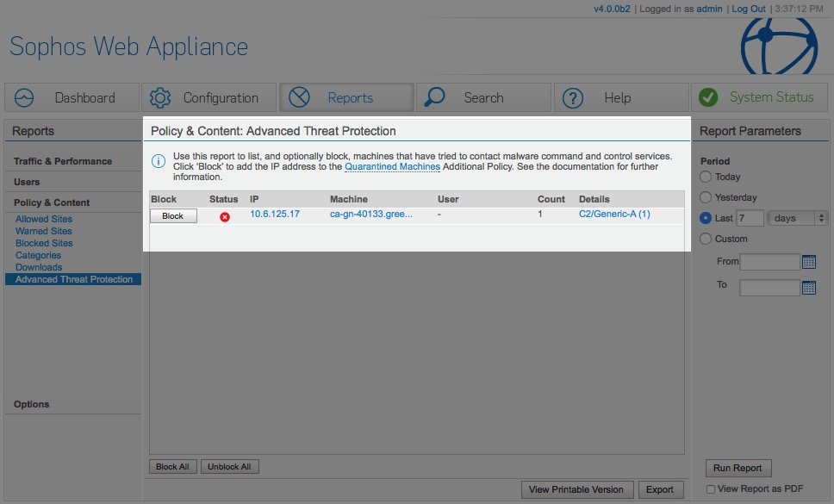Expand the Options section
Image resolution: width=834 pixels, height=504 pixels.
click(31, 404)
